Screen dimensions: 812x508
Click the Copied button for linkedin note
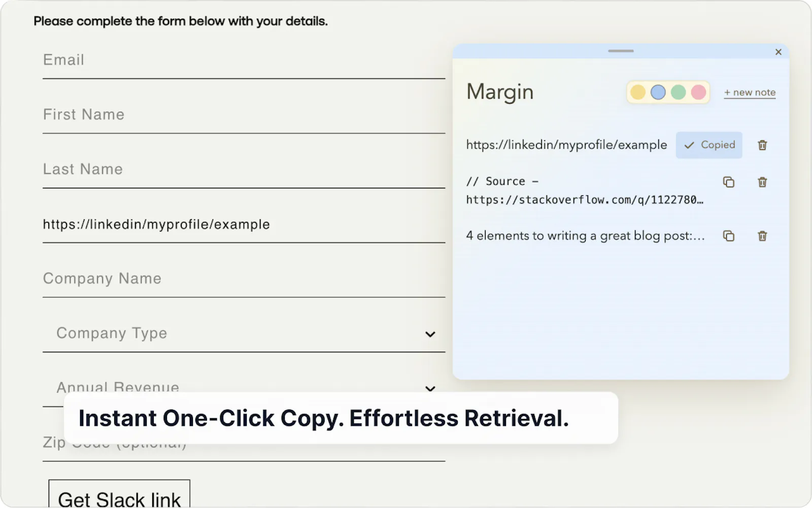coord(709,145)
